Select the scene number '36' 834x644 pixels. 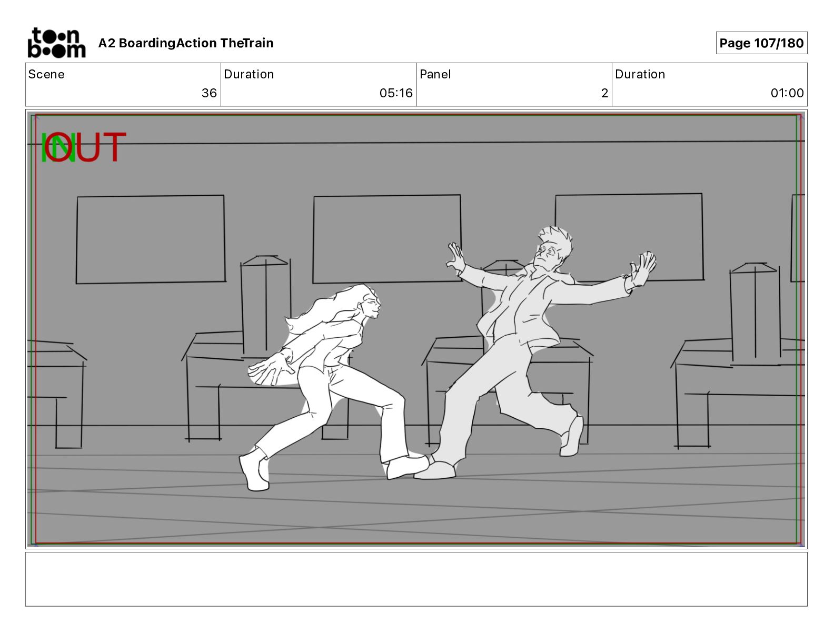(x=209, y=93)
